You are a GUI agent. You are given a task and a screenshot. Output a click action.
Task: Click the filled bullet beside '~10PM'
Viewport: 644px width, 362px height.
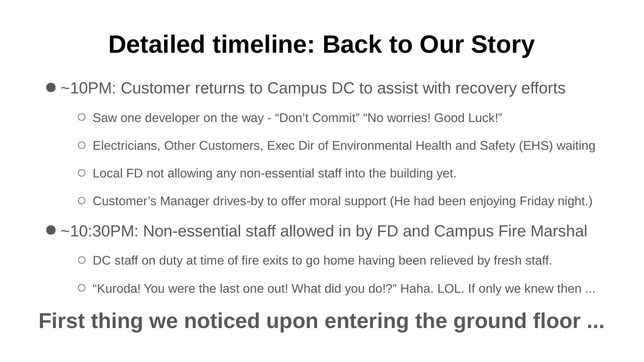51,88
